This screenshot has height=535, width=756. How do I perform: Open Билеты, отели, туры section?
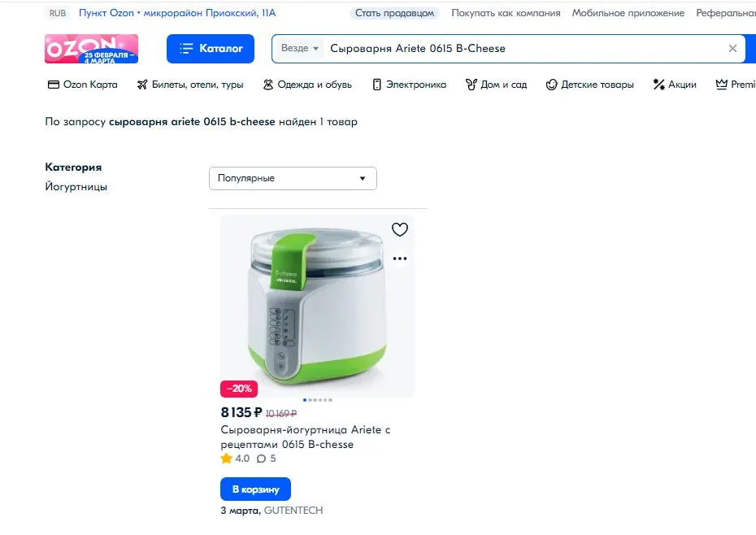[190, 85]
